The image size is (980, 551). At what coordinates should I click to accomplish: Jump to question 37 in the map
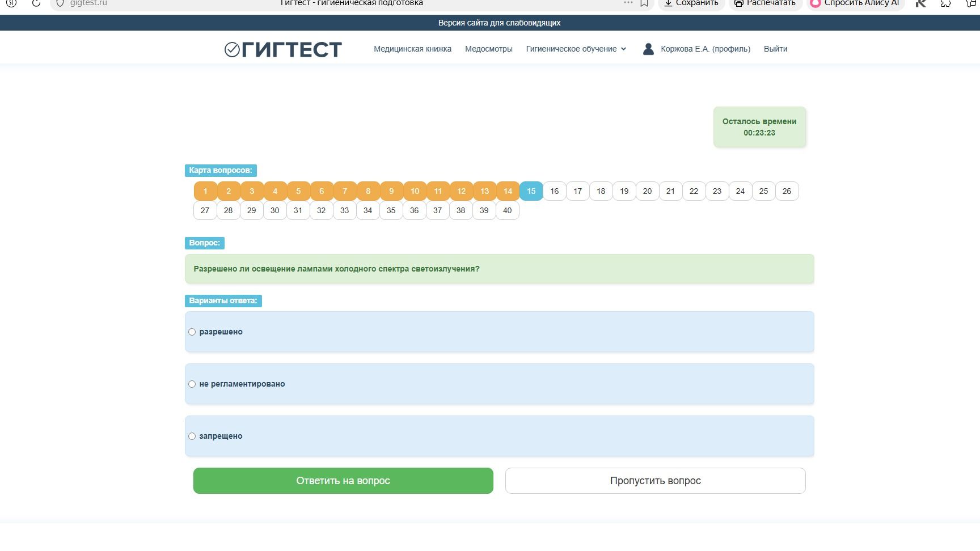coord(437,210)
